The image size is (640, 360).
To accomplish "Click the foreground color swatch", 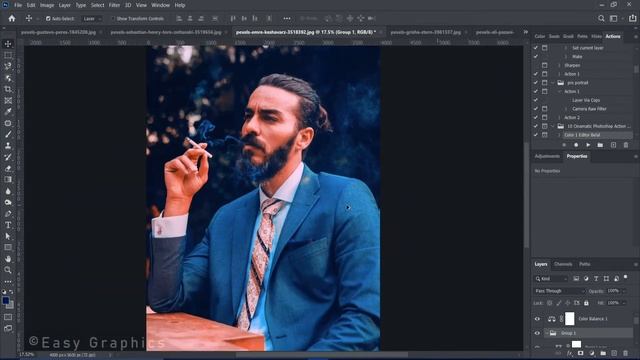I will 6,301.
